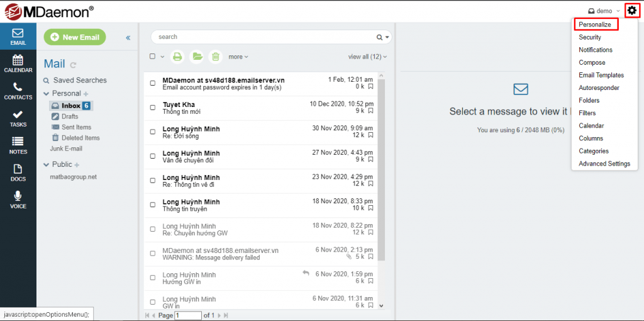
Task: Open the 'view all (12)' dropdown
Action: coord(367,57)
